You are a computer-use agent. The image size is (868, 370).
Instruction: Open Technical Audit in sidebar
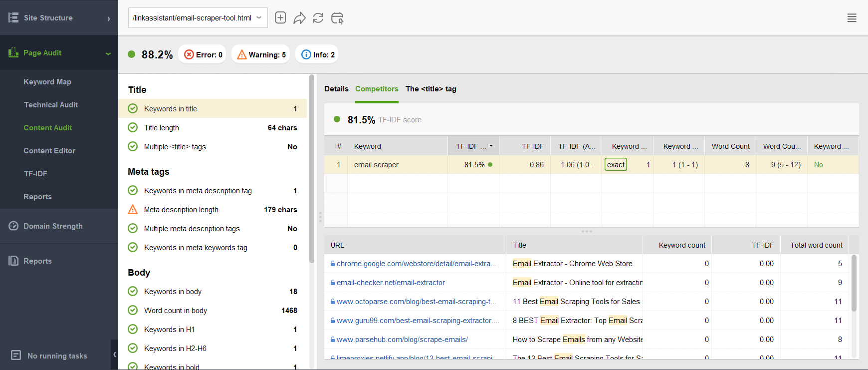(51, 104)
